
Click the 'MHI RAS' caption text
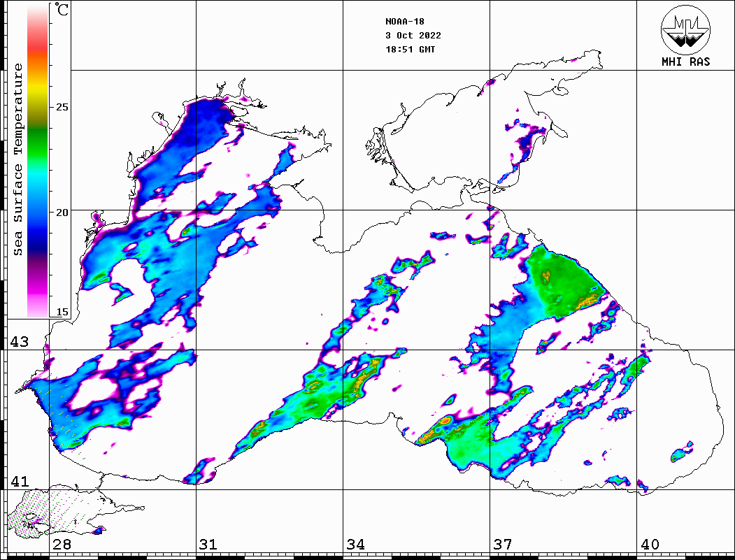point(686,62)
